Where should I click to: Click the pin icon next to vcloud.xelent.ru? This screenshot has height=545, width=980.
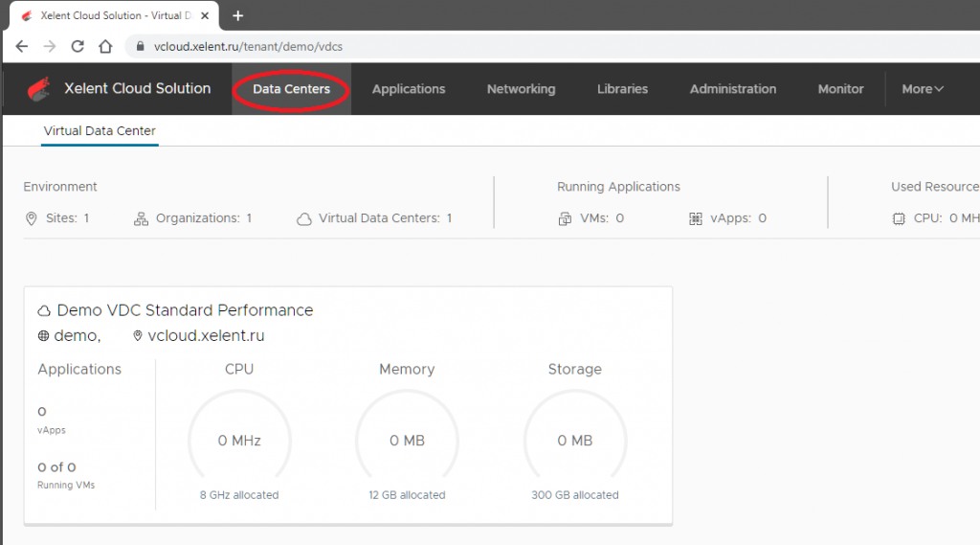[138, 336]
